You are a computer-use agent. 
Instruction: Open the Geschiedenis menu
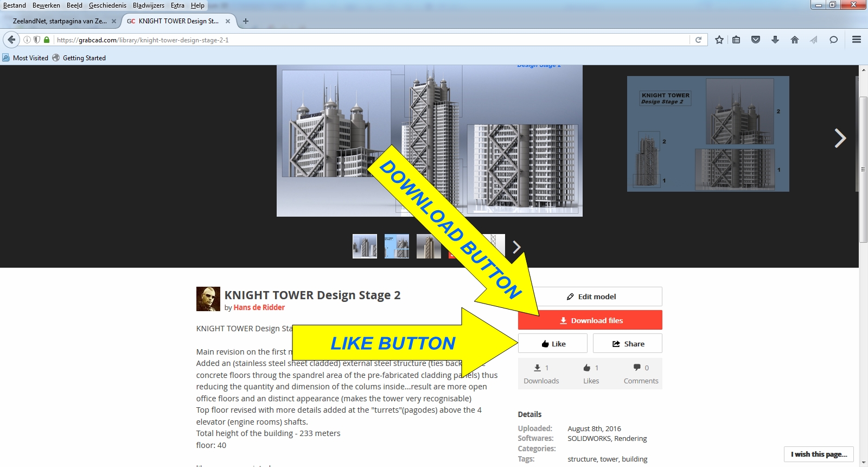tap(107, 5)
